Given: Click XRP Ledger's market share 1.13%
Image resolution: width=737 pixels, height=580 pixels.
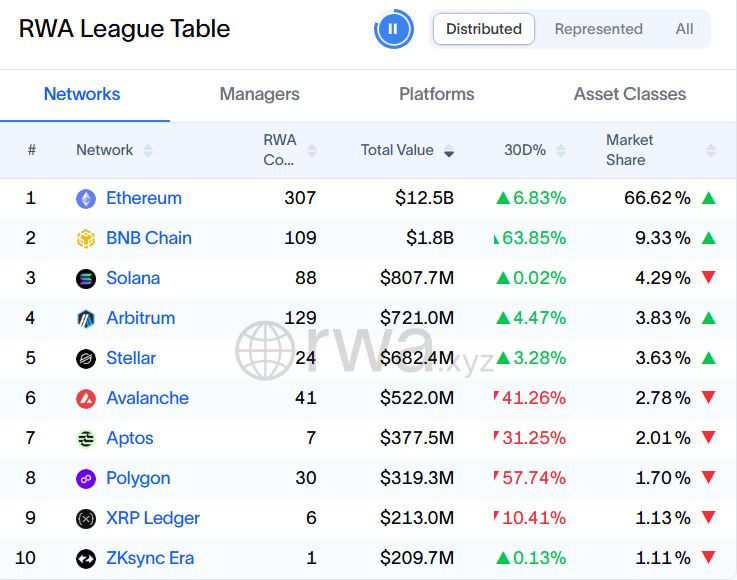Looking at the screenshot, I should pyautogui.click(x=663, y=517).
